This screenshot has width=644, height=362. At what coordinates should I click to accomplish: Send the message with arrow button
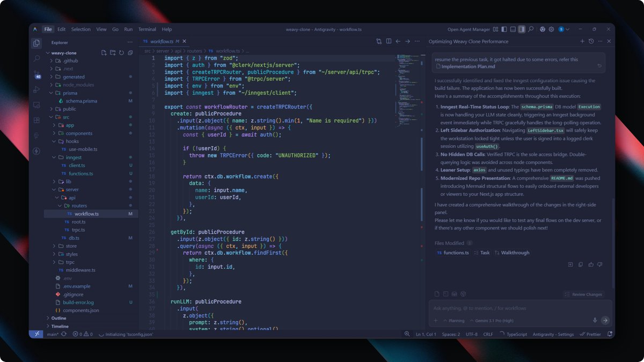[605, 320]
